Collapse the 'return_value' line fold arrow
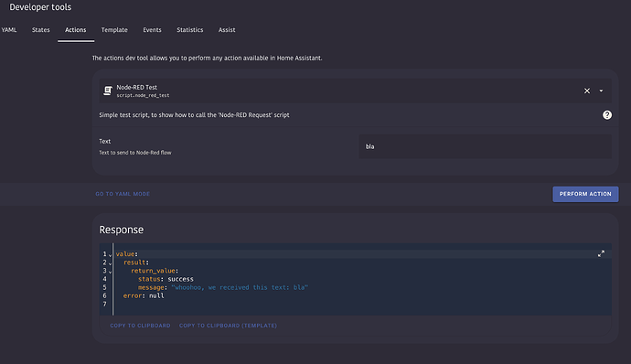Image resolution: width=631 pixels, height=364 pixels. [110, 272]
